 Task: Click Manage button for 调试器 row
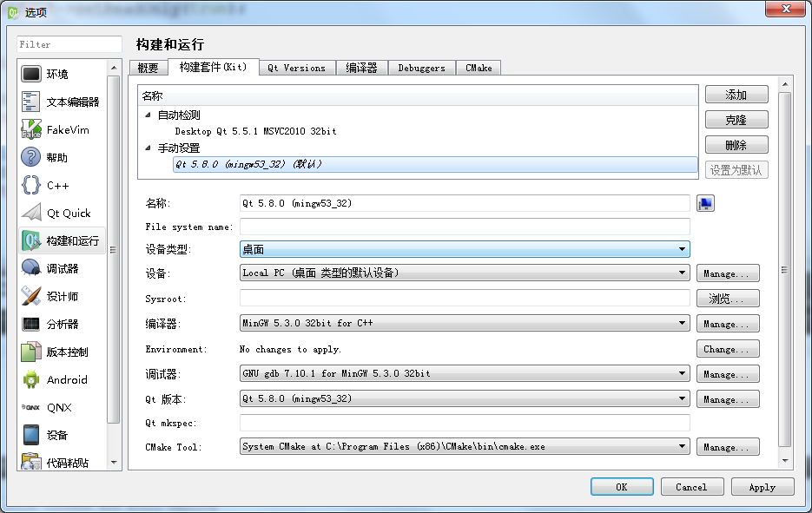(x=728, y=374)
